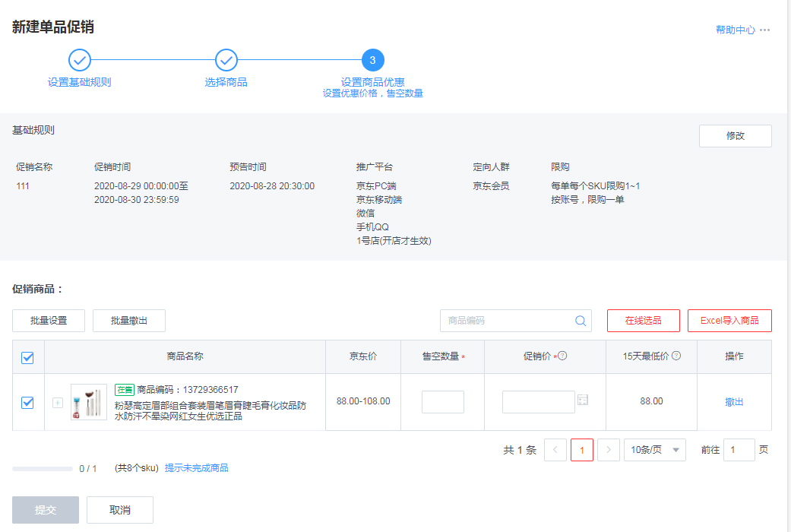This screenshot has height=532, width=791.
Task: Uncheck the product row checkbox
Action: pyautogui.click(x=27, y=403)
